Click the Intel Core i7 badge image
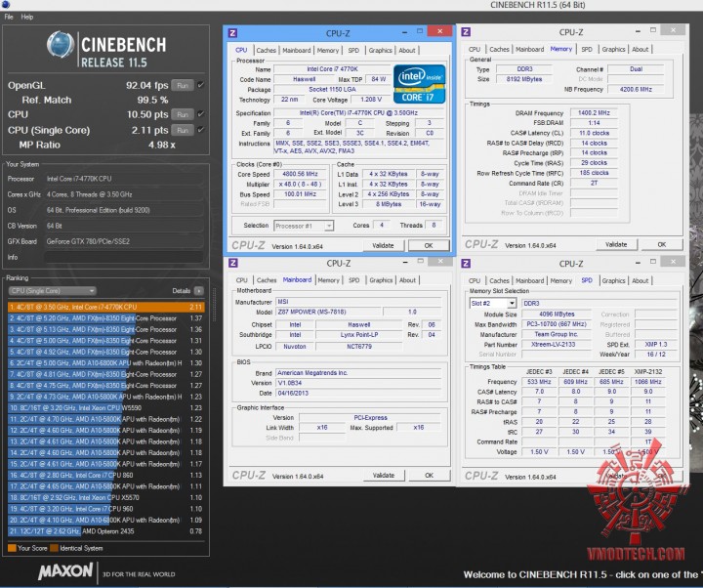This screenshot has width=703, height=588. click(419, 84)
